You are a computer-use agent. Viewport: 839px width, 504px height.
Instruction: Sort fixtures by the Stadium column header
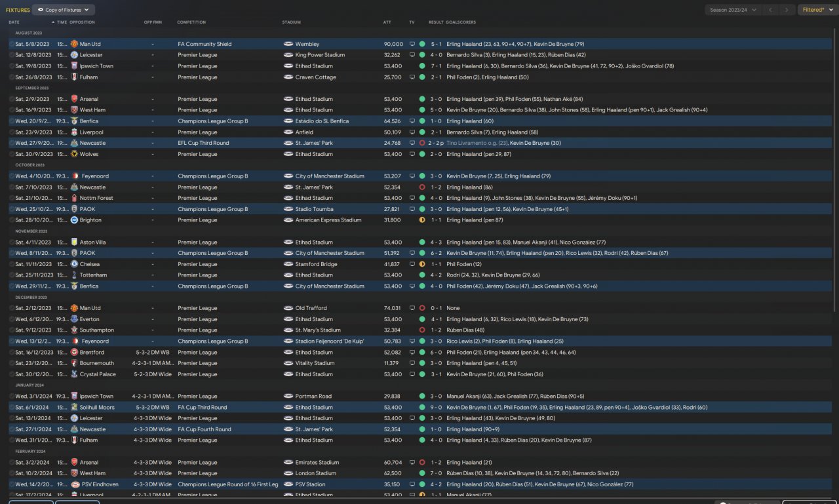pos(292,22)
